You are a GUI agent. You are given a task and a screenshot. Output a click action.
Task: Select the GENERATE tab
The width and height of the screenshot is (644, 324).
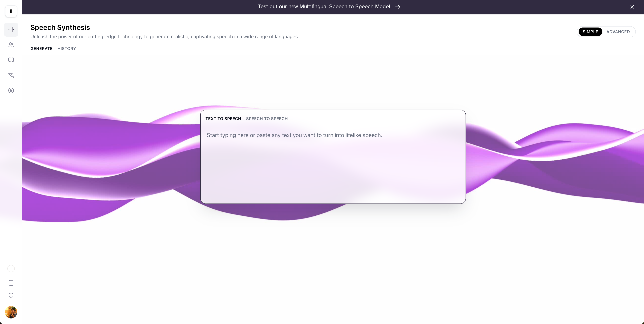[x=41, y=48]
